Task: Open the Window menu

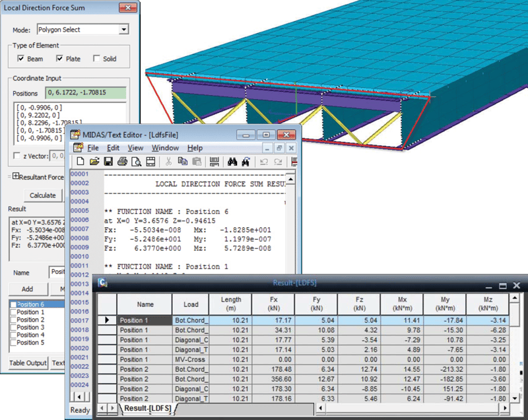Action: [x=165, y=148]
